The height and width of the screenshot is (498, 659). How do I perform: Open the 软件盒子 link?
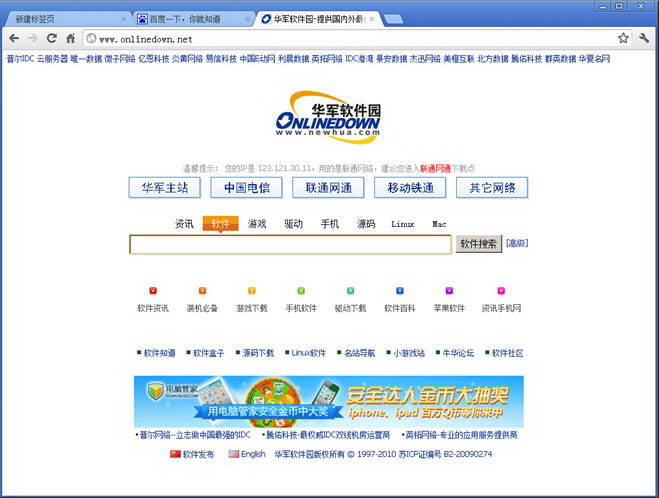[208, 353]
